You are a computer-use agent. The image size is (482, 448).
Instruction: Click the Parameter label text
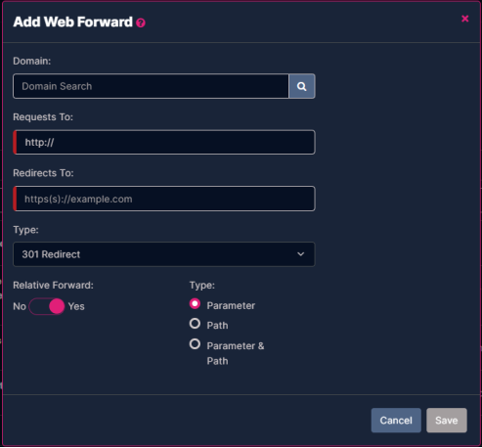[x=231, y=306]
